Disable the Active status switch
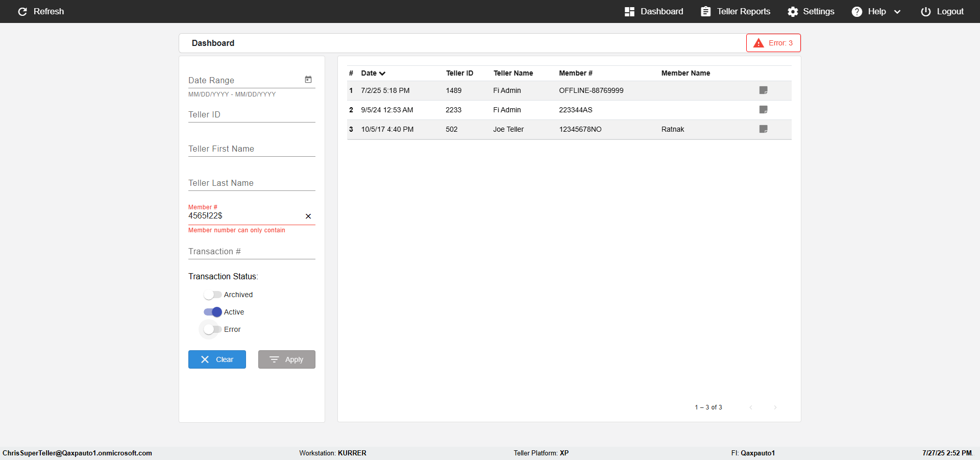Screen dimensions: 980x460 (212, 312)
